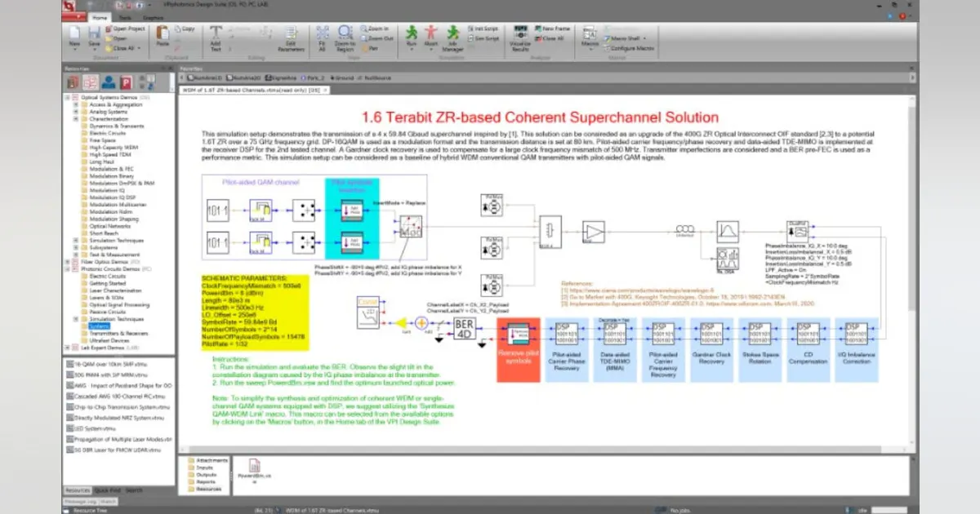Click Zoom In in ribbon

(374, 29)
